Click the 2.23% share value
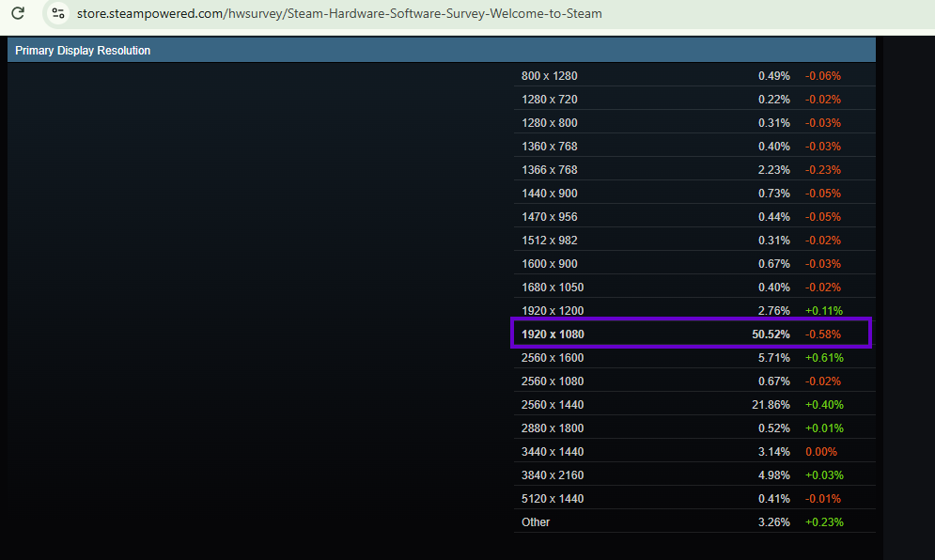The width and height of the screenshot is (935, 560). coord(774,169)
